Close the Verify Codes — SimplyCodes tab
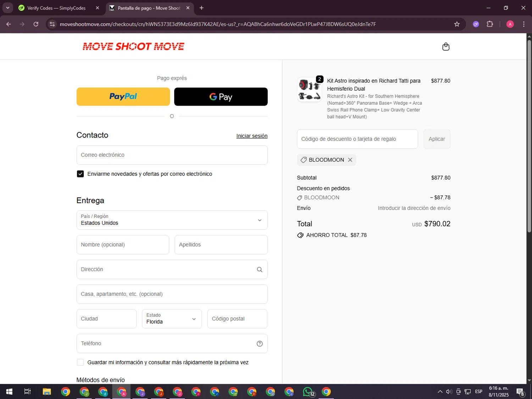 click(x=98, y=8)
